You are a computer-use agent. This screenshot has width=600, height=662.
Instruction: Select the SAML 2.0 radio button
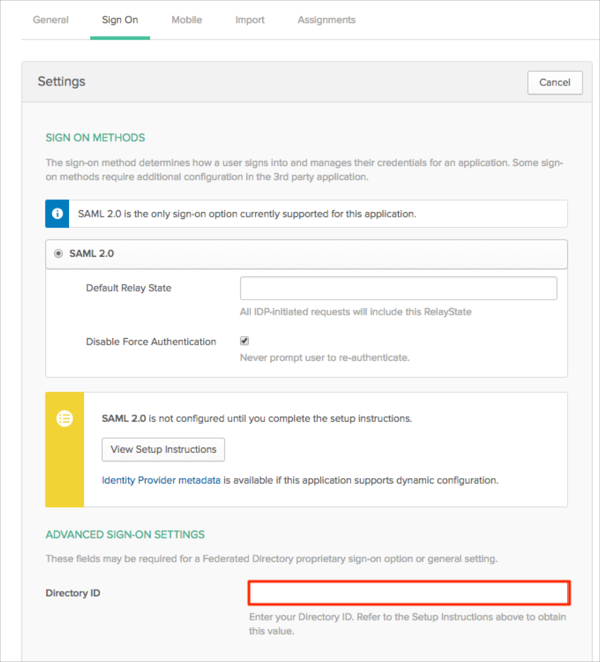coord(58,254)
